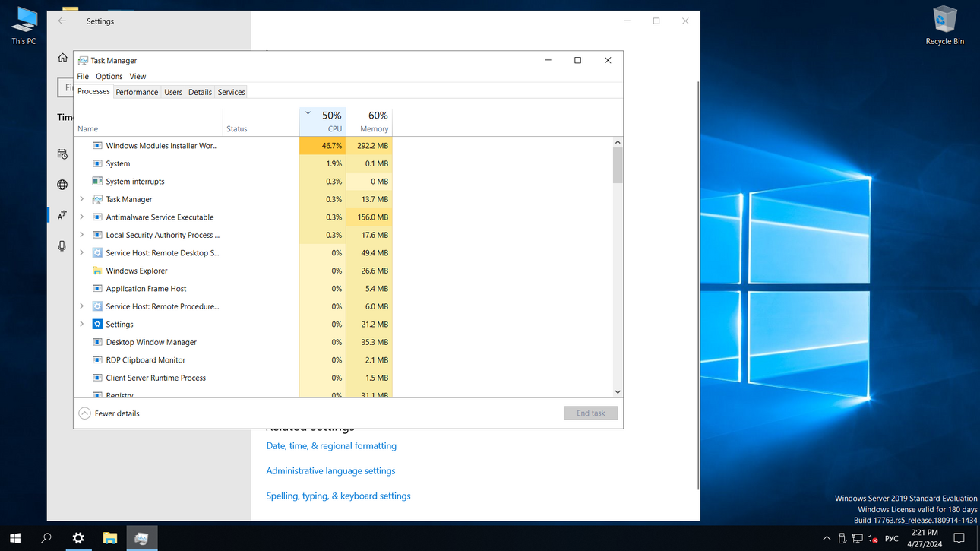The width and height of the screenshot is (980, 551).
Task: Click the Task Manager process row icon
Action: (x=97, y=199)
